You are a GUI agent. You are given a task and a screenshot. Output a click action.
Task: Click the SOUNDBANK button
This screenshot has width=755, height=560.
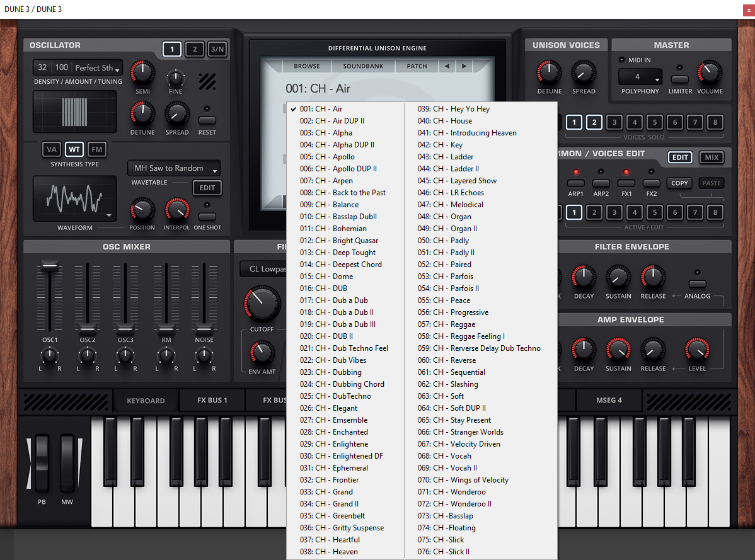pos(363,66)
